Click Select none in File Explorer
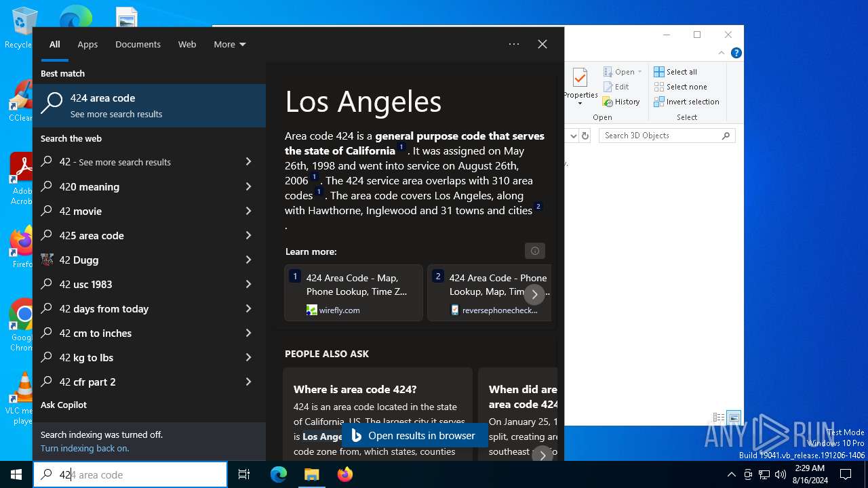Viewport: 868px width, 488px height. click(680, 87)
